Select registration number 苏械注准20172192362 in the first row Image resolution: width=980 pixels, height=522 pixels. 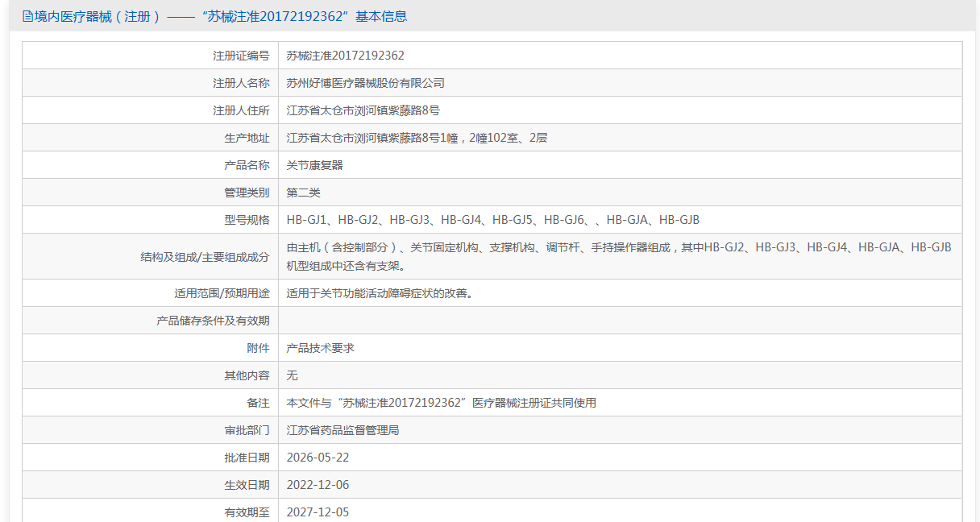coord(346,56)
